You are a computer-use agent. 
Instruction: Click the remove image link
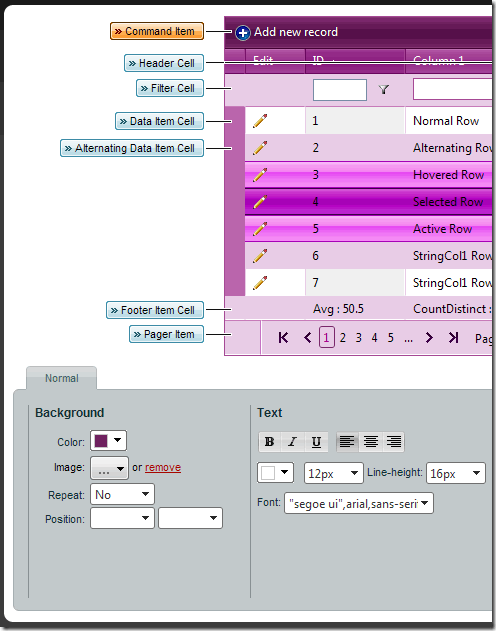[x=163, y=467]
